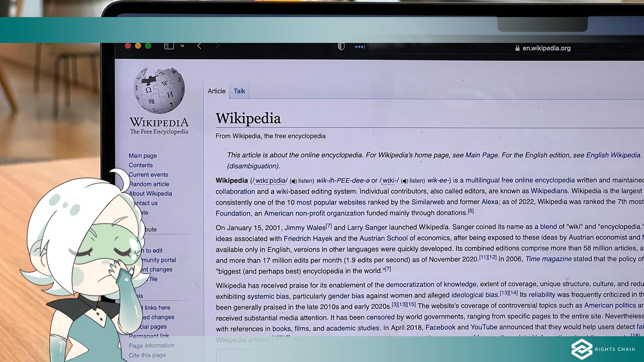Viewport: 644px width, 362px height.
Task: Open the Main page sidebar link
Action: pyautogui.click(x=143, y=156)
